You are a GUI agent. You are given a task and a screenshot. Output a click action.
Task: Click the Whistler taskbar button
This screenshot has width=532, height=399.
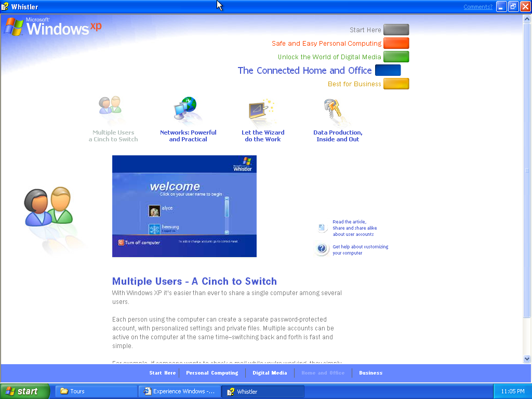click(x=263, y=391)
